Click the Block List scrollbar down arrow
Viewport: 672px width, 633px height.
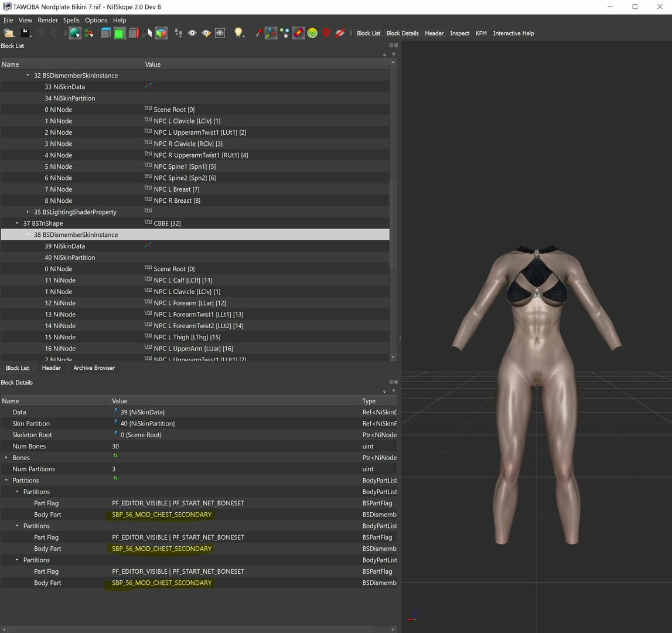click(x=393, y=358)
